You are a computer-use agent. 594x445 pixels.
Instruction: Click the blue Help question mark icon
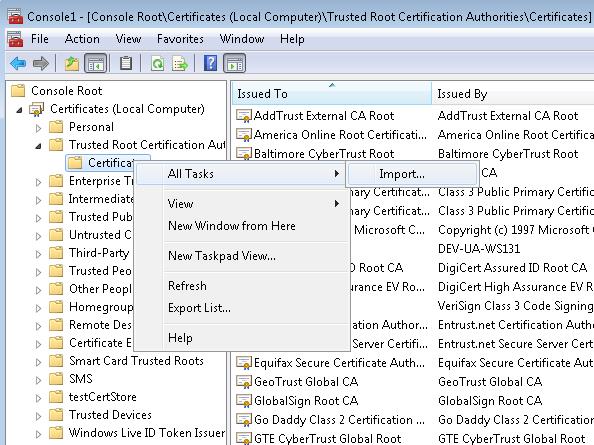[x=210, y=63]
